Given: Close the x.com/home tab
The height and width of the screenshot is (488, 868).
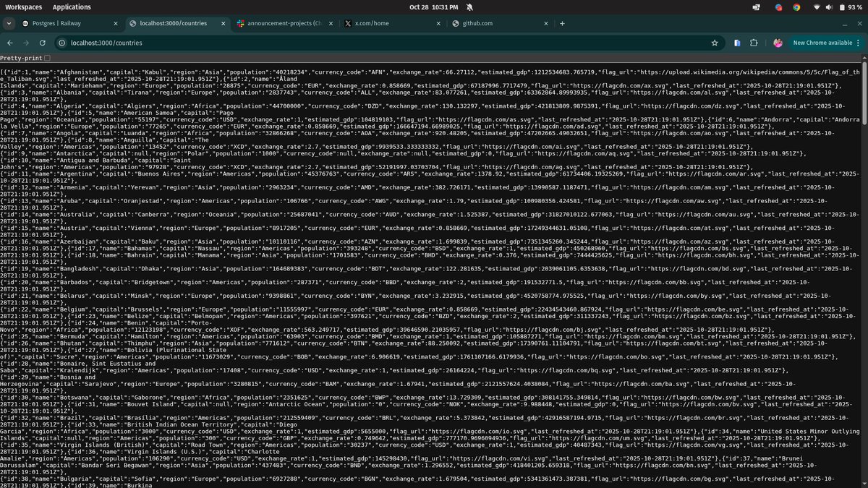Looking at the screenshot, I should click(x=437, y=23).
